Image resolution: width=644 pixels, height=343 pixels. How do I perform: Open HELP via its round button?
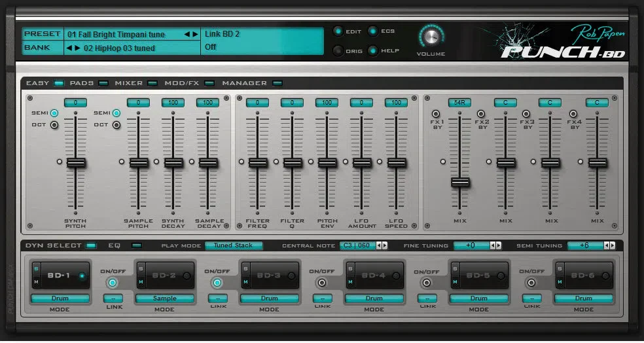[x=373, y=51]
